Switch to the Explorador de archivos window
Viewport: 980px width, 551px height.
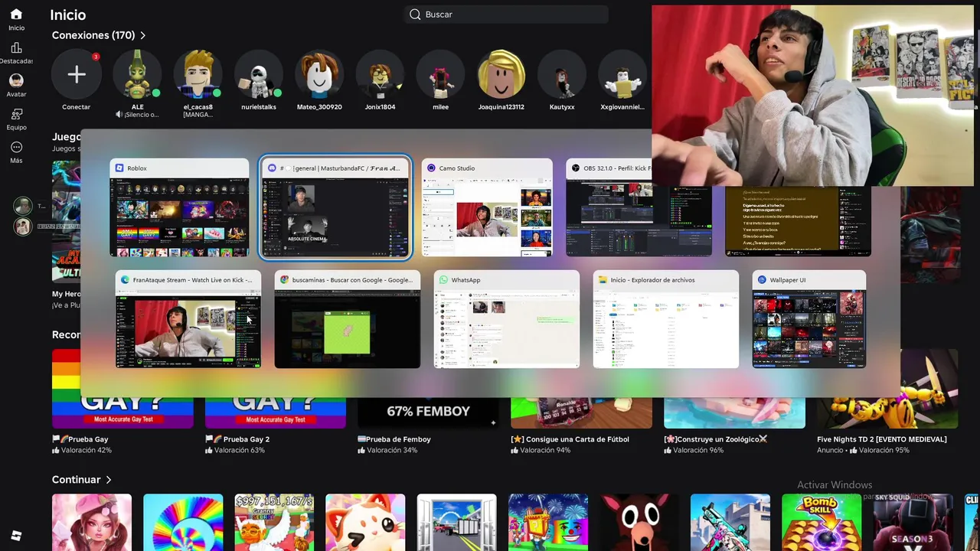[666, 319]
